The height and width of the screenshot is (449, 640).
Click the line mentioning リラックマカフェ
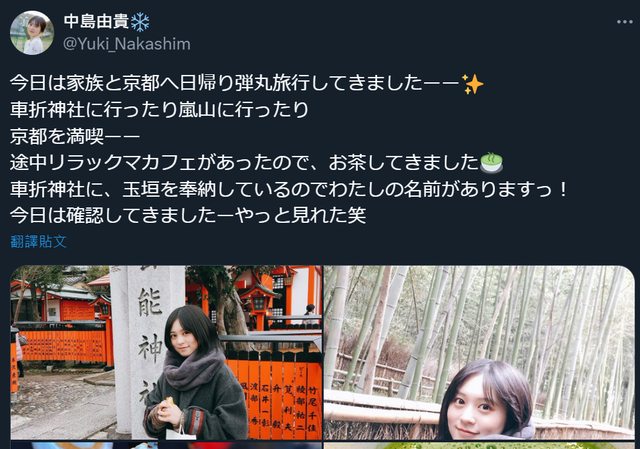256,163
